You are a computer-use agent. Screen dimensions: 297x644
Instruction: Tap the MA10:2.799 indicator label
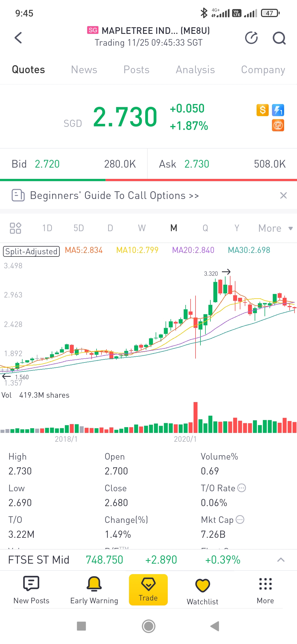pos(137,250)
